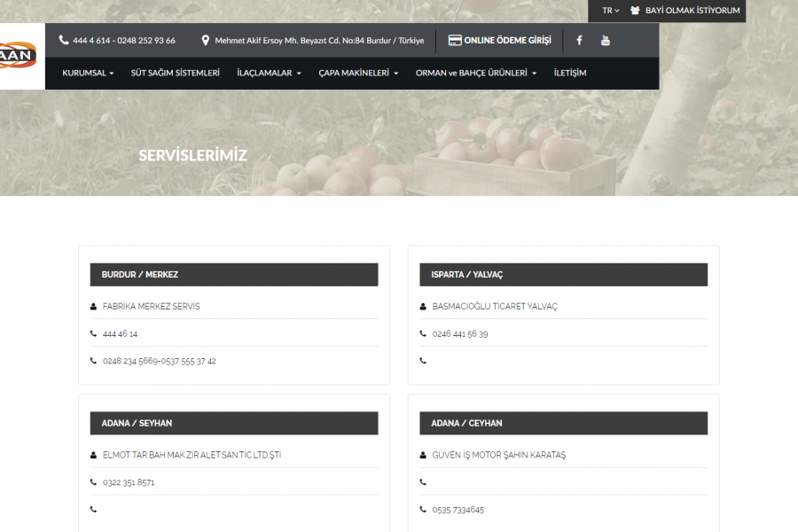The height and width of the screenshot is (532, 798).
Task: Click the phone icon beside 444 4 614
Action: [x=64, y=40]
